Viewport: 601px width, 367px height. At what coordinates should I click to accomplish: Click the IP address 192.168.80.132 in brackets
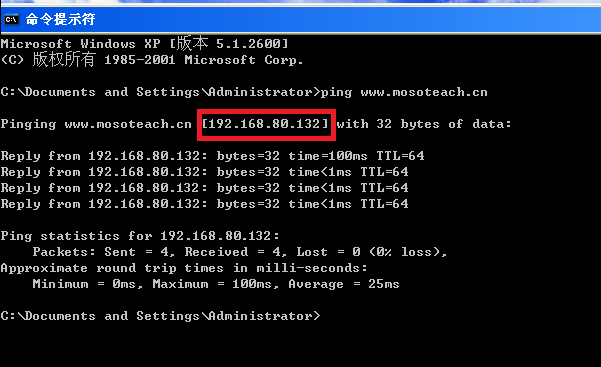point(265,124)
